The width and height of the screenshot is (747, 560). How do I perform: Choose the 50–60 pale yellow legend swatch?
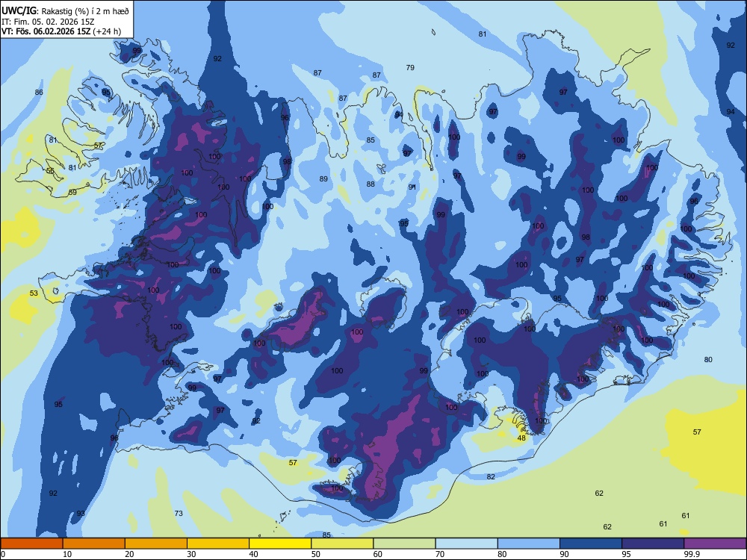pos(342,544)
